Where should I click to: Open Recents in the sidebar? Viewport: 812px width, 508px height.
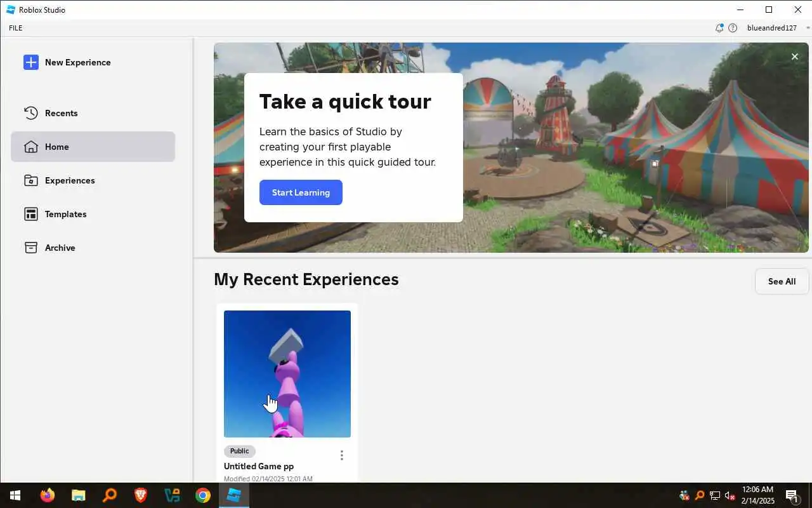(93, 113)
